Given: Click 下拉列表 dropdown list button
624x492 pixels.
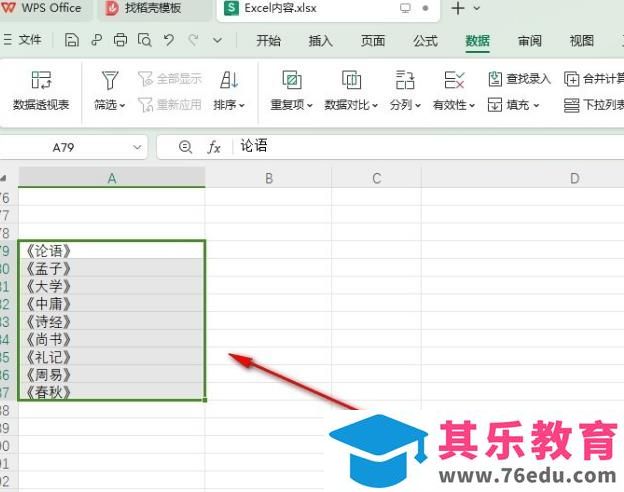Looking at the screenshot, I should [x=594, y=105].
